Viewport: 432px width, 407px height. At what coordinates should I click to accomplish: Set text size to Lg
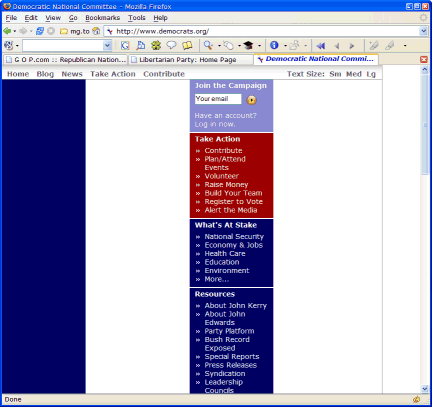pyautogui.click(x=371, y=74)
